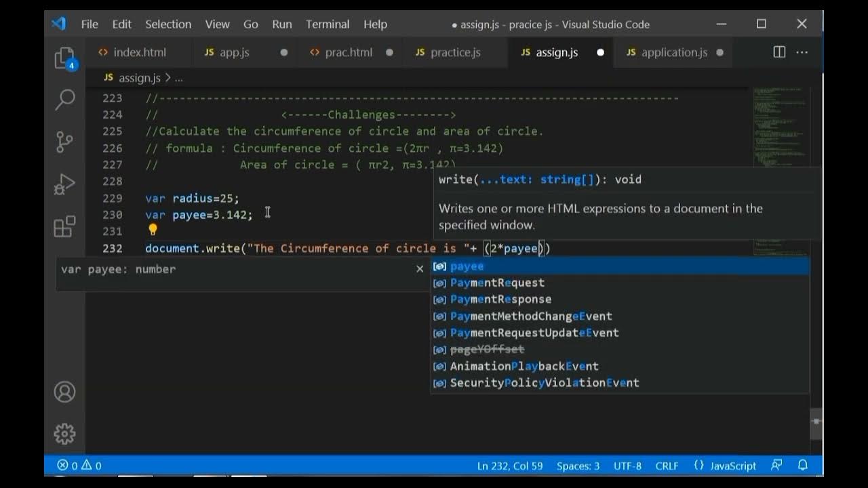Open errors and warnings problems indicator
868x488 pixels.
pos(79,466)
